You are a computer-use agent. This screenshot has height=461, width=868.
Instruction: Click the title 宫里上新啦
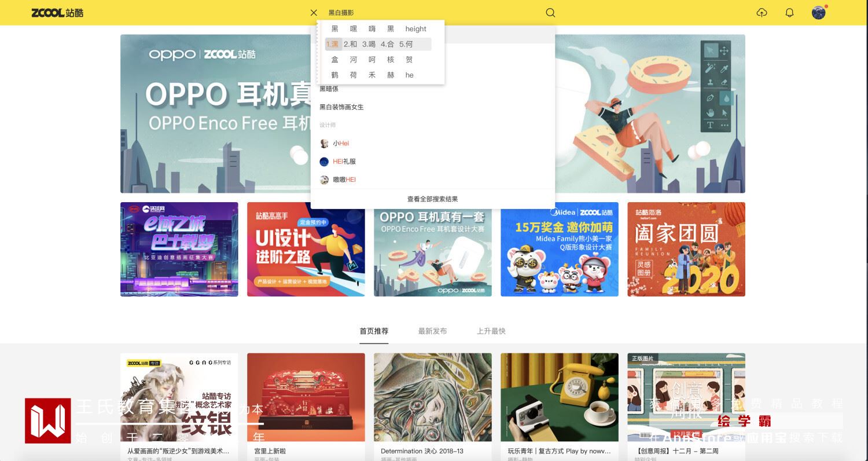coord(270,451)
